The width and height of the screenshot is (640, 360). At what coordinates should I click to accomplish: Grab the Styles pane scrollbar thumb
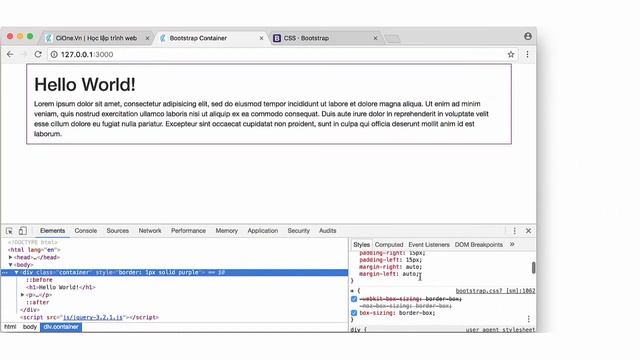(x=533, y=268)
